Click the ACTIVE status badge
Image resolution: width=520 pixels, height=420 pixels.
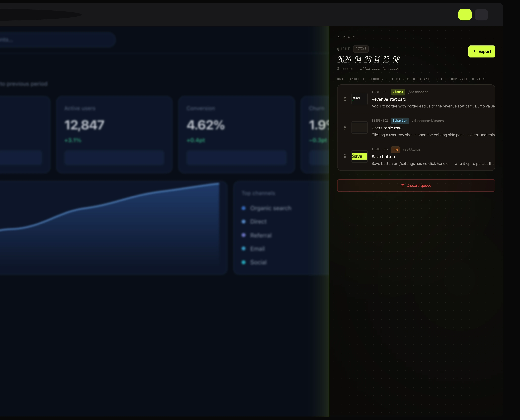click(361, 49)
